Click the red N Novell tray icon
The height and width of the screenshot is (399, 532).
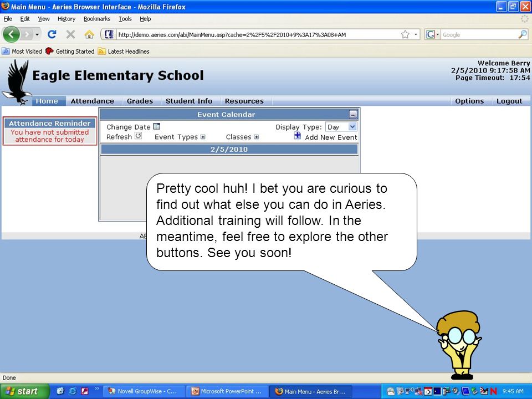point(493,392)
